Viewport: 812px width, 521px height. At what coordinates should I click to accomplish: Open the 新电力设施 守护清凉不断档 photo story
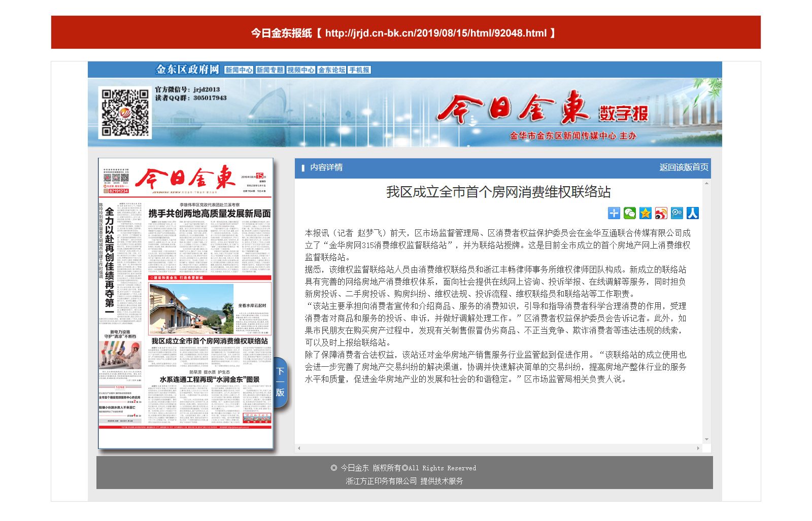pos(120,355)
